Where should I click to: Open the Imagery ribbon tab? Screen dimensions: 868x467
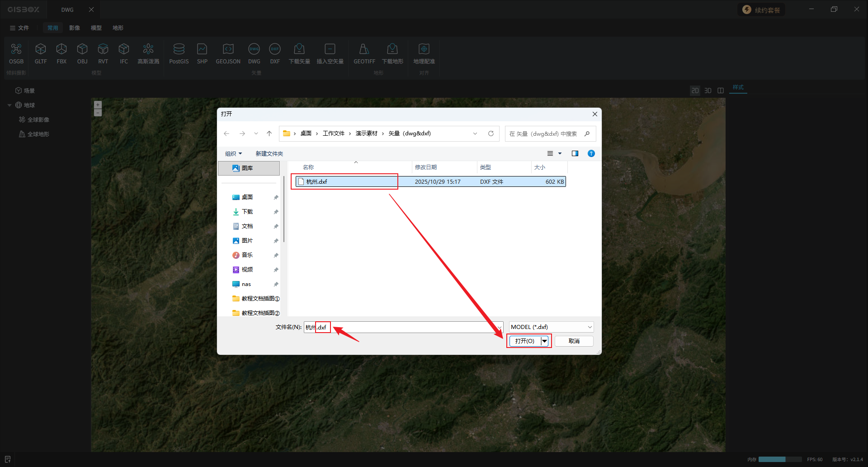click(x=75, y=28)
